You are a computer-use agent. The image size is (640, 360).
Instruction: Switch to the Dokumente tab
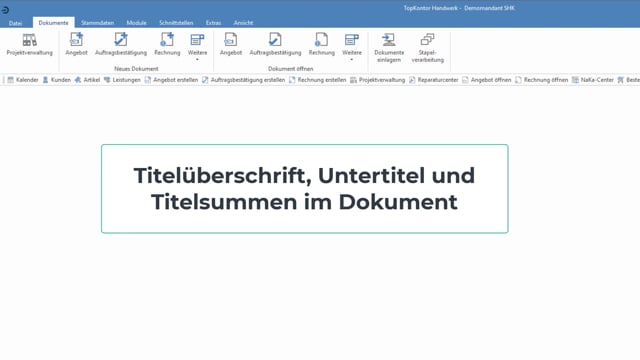pyautogui.click(x=53, y=23)
